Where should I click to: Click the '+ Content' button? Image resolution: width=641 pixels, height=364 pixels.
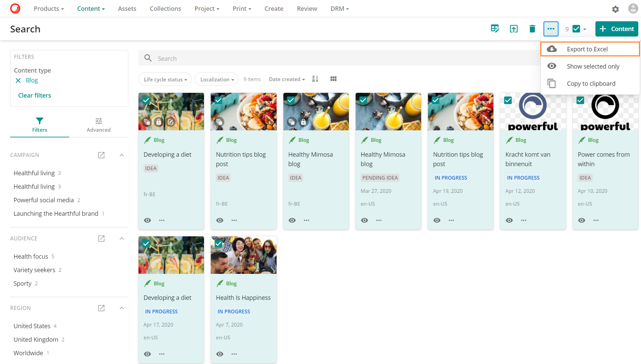(616, 29)
